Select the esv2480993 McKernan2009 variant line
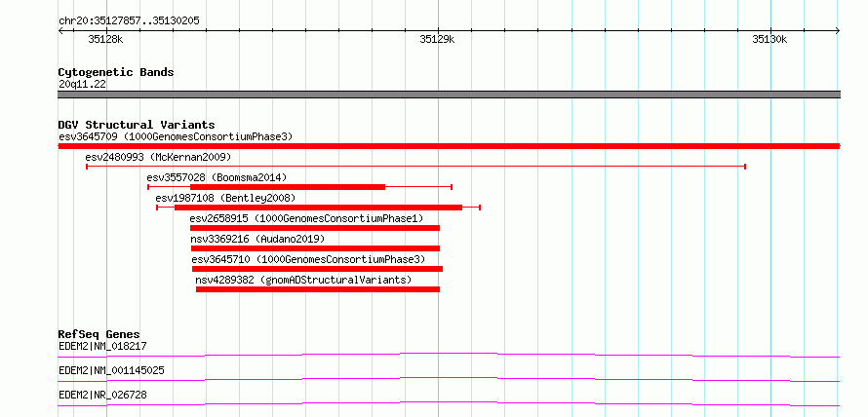 point(415,167)
